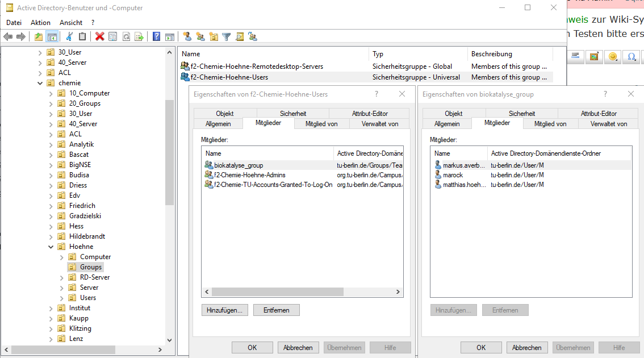Click OK in biokatalyse_group dialog

[481, 347]
